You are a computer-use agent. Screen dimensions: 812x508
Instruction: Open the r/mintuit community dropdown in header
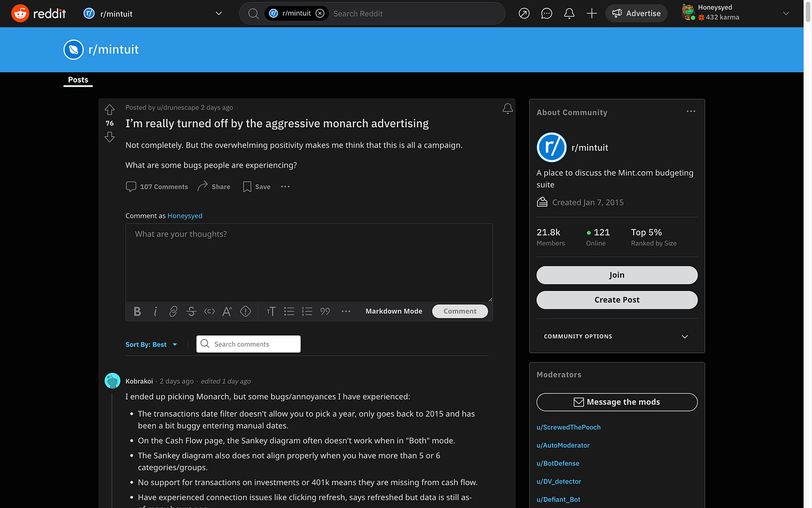pyautogui.click(x=152, y=13)
